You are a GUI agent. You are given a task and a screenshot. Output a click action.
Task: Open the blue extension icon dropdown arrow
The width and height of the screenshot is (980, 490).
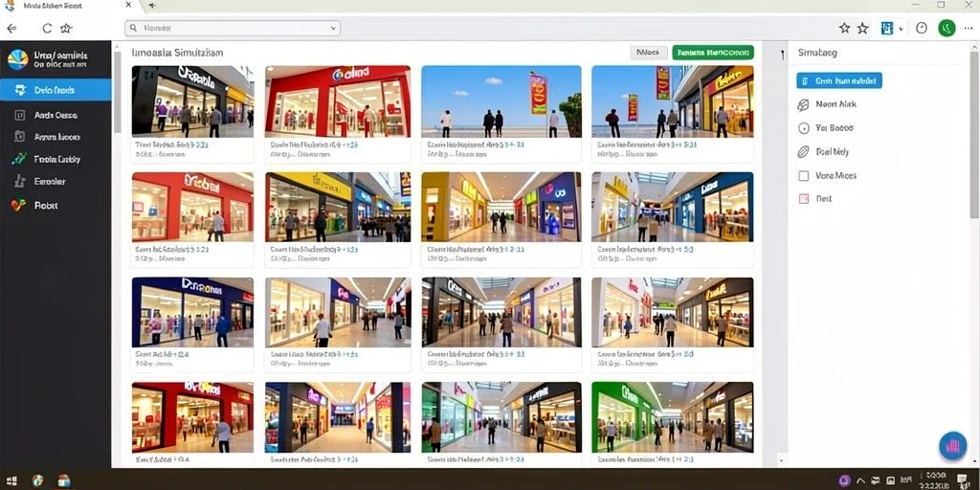pyautogui.click(x=901, y=29)
